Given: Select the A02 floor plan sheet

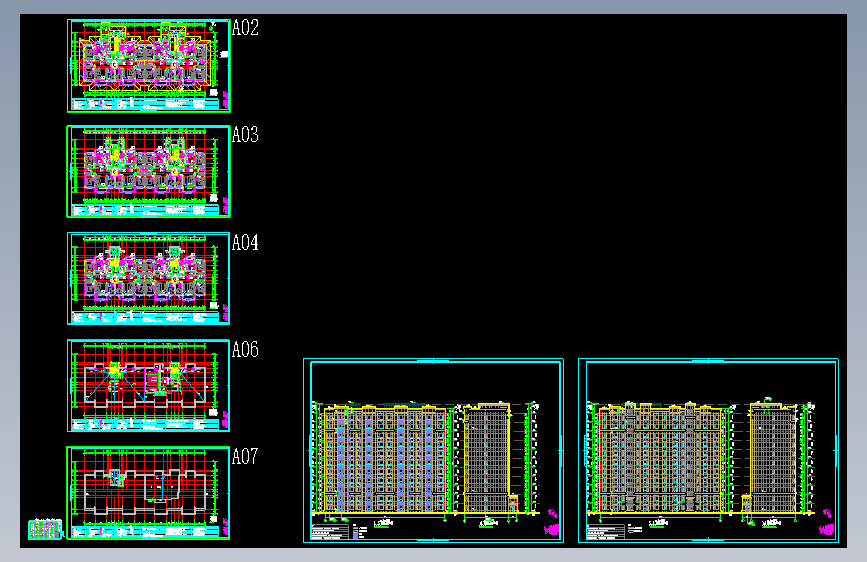Looking at the screenshot, I should click(149, 66).
